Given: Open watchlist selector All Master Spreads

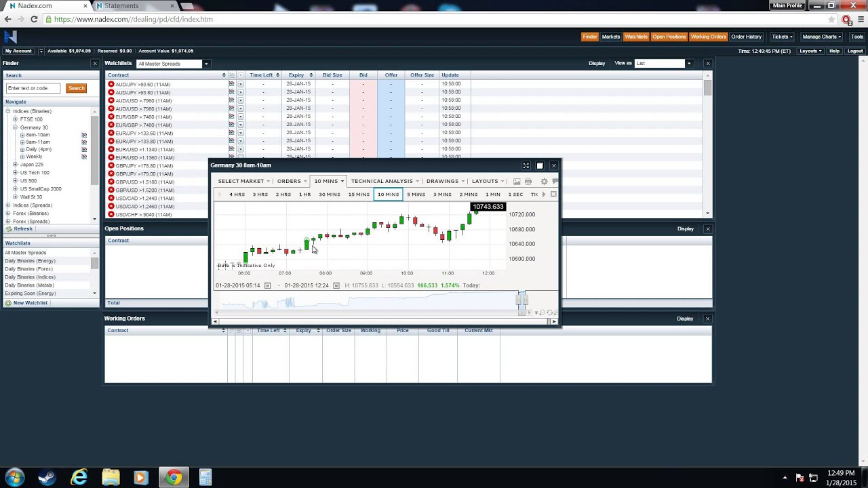Looking at the screenshot, I should (x=173, y=64).
